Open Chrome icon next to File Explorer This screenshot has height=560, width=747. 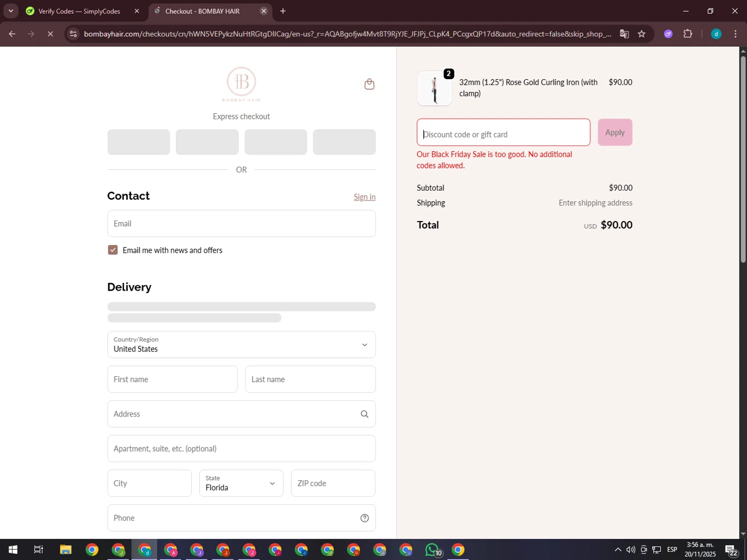coord(92,550)
